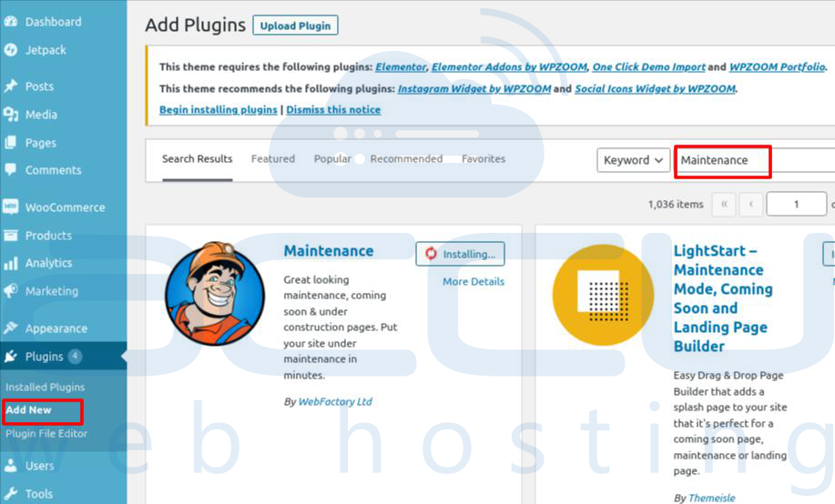This screenshot has height=504, width=835.
Task: Click the current page number field
Action: pos(797,204)
